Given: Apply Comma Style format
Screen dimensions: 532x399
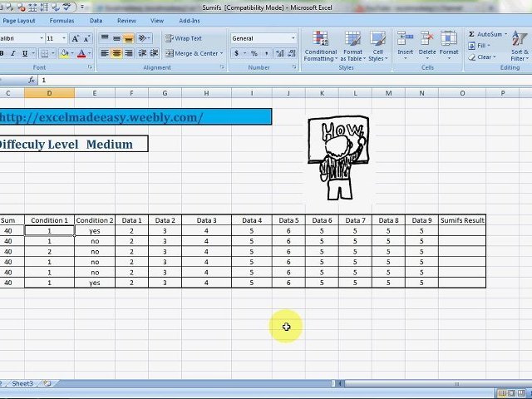Looking at the screenshot, I should [x=266, y=53].
